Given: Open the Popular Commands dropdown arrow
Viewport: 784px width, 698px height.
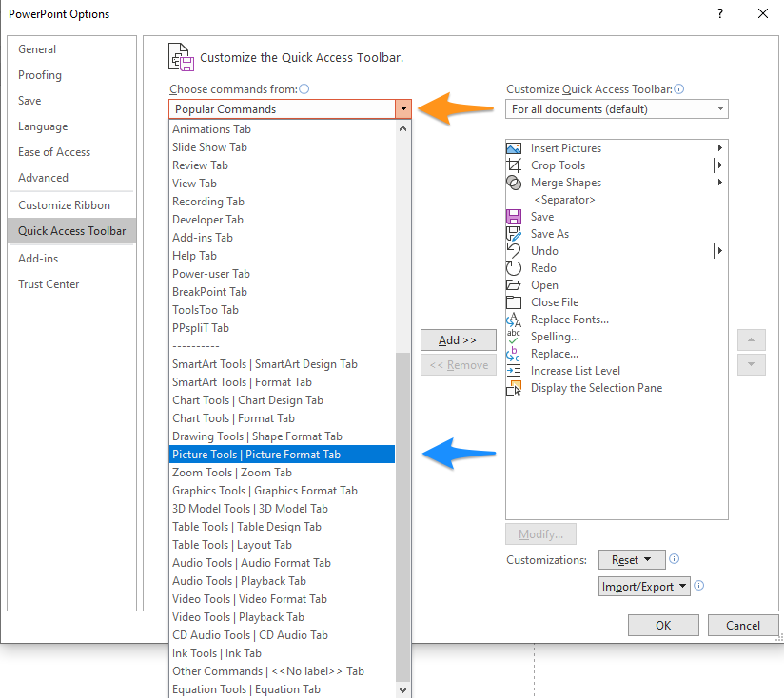Looking at the screenshot, I should 403,109.
